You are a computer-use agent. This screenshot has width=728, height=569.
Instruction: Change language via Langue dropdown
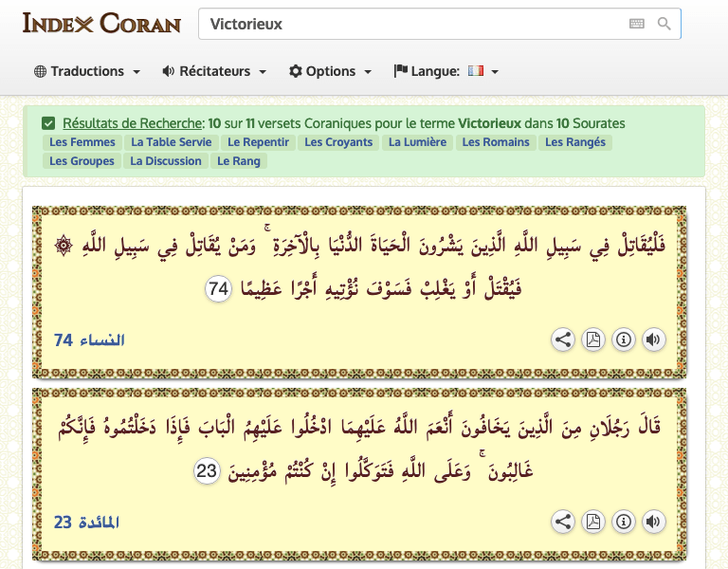[446, 71]
